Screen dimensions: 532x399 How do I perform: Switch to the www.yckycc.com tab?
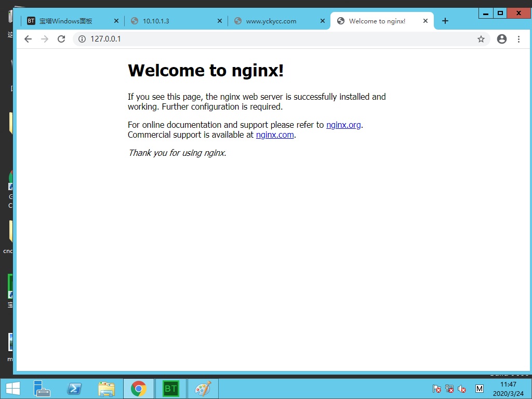click(x=278, y=21)
